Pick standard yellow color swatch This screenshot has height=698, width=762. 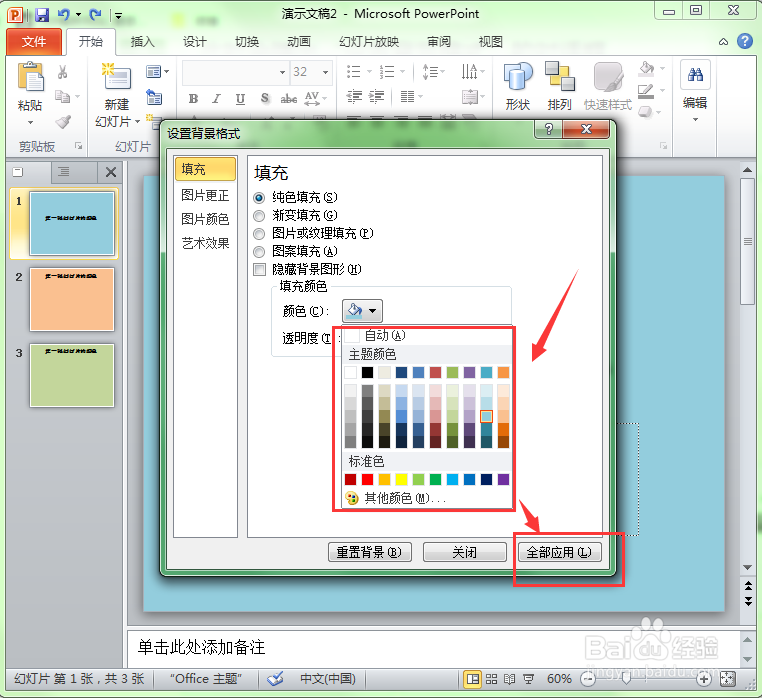click(401, 480)
